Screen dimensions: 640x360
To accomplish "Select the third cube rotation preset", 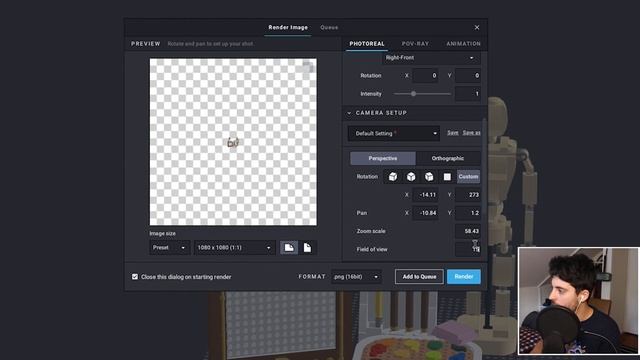I will (429, 177).
